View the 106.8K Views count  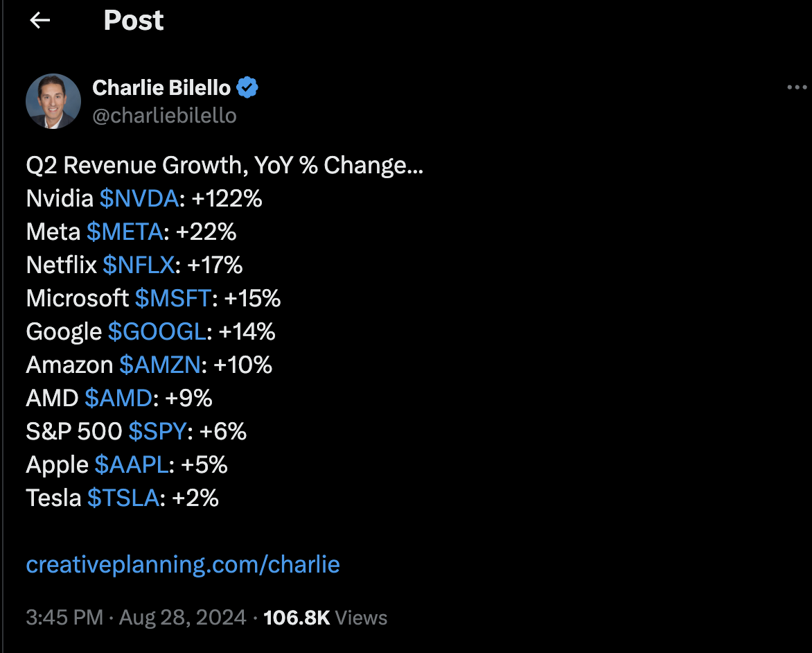325,618
